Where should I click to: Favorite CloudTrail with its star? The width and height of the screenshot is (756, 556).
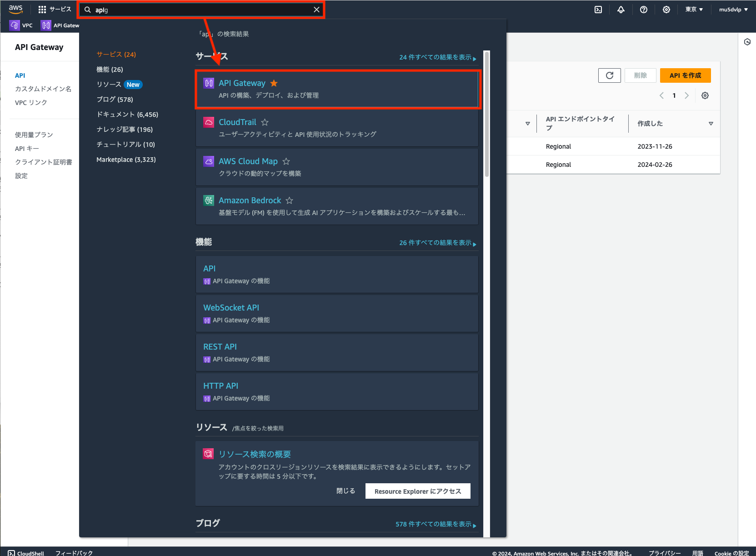point(265,122)
